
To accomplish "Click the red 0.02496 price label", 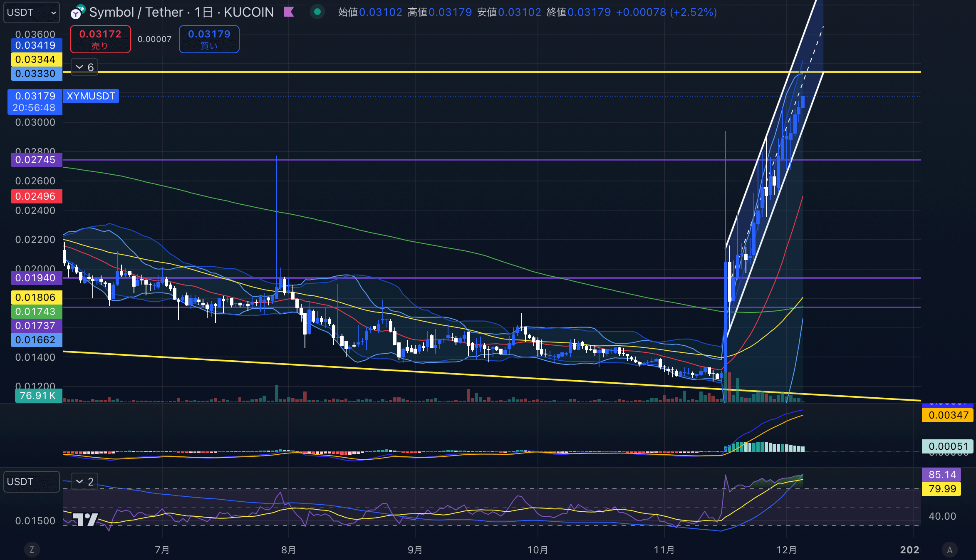I will click(x=36, y=196).
